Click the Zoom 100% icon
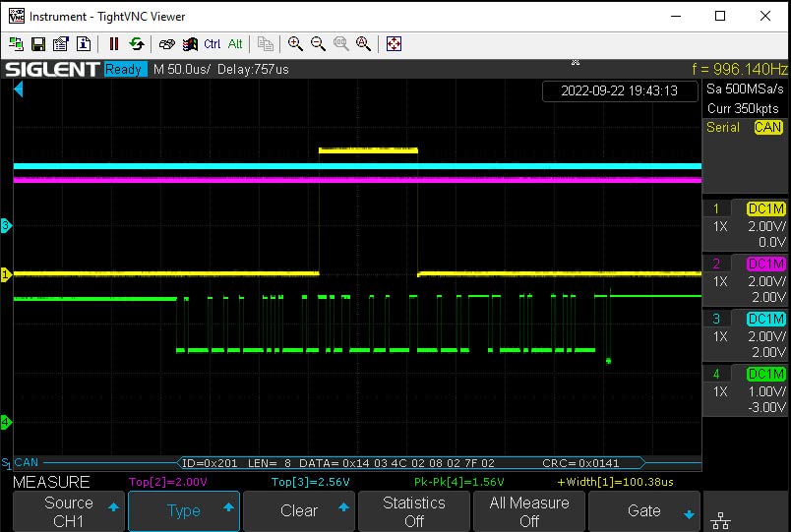 tap(341, 44)
